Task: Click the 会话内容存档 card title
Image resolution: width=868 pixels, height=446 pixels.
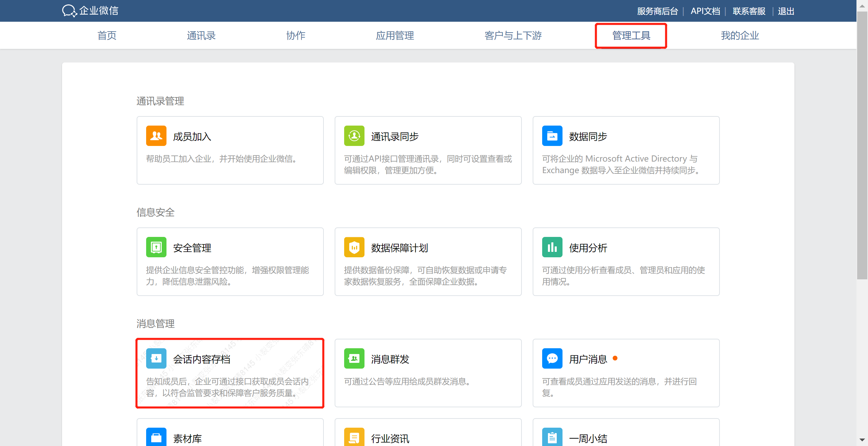Action: pyautogui.click(x=202, y=359)
